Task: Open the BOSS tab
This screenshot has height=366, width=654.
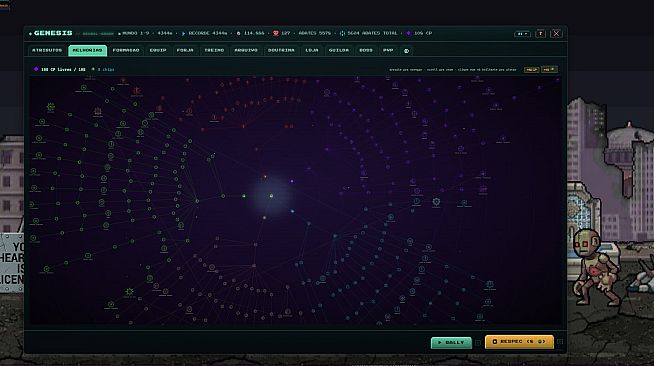Action: 366,50
